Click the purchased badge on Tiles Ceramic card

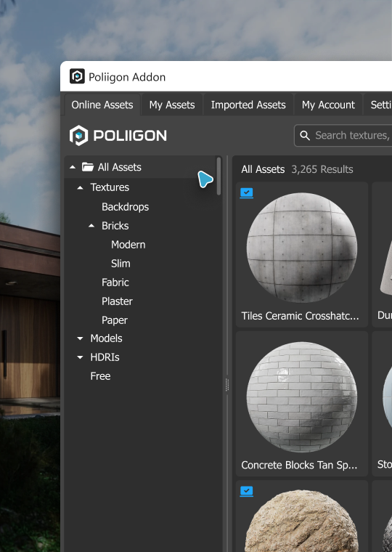click(x=246, y=193)
